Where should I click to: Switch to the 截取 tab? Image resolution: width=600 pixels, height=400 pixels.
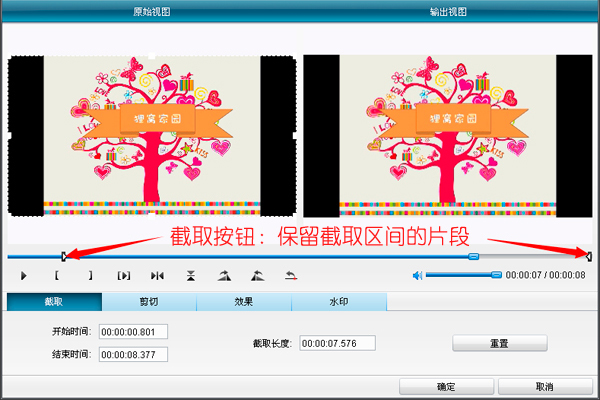pyautogui.click(x=54, y=302)
